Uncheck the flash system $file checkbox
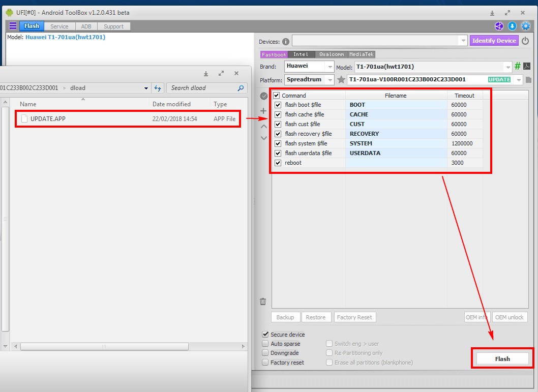 pos(278,143)
